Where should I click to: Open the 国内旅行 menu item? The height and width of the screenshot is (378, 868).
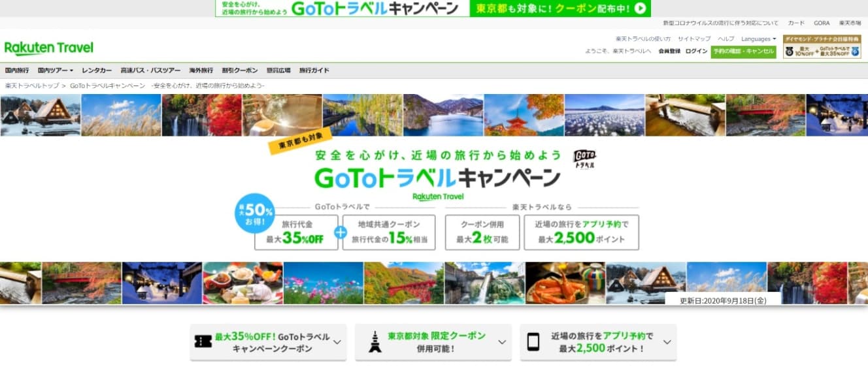point(17,70)
